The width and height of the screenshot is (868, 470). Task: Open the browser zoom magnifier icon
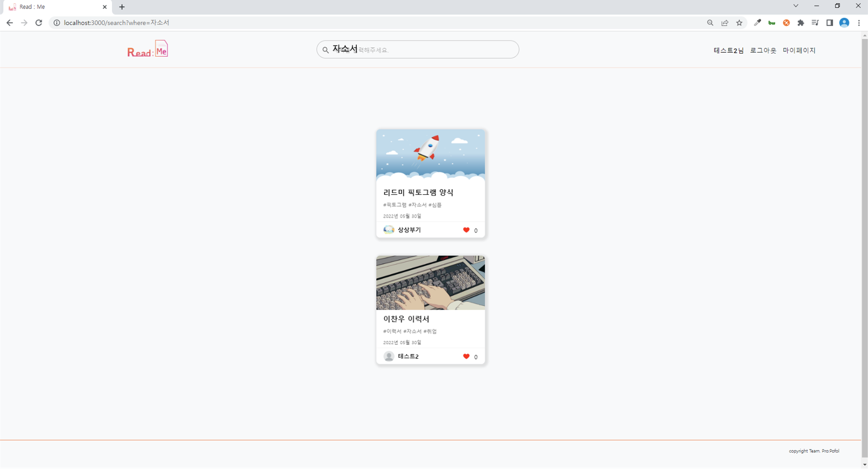(x=710, y=23)
